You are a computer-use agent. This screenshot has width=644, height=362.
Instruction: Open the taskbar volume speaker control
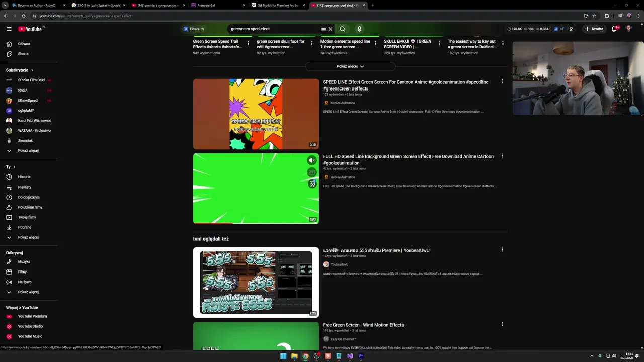[614, 356]
